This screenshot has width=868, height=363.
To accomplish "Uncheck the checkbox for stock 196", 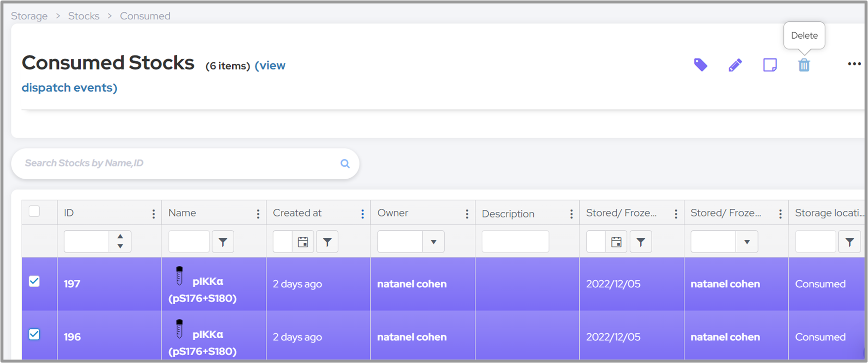I will [x=34, y=334].
